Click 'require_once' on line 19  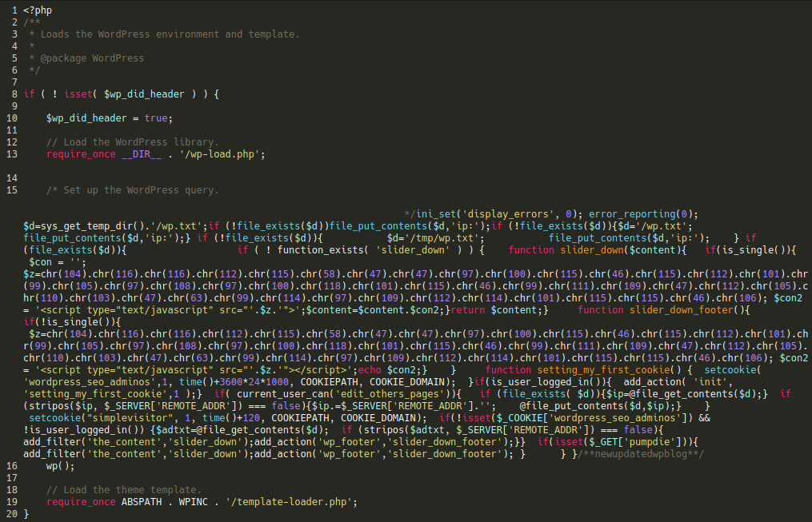point(81,502)
